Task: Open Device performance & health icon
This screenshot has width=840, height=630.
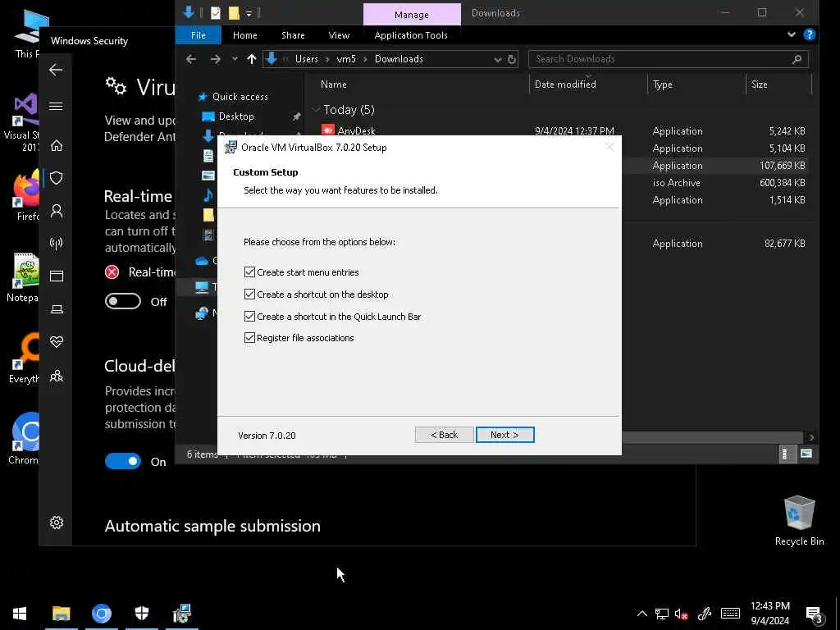Action: point(57,342)
